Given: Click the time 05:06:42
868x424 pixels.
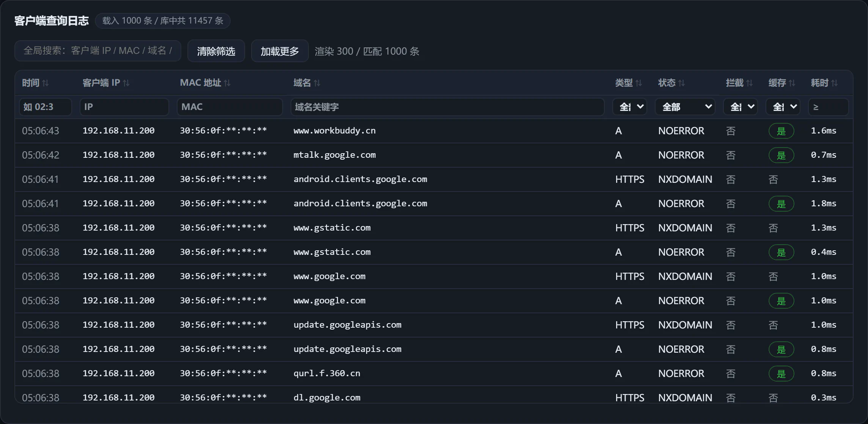Looking at the screenshot, I should [x=41, y=155].
